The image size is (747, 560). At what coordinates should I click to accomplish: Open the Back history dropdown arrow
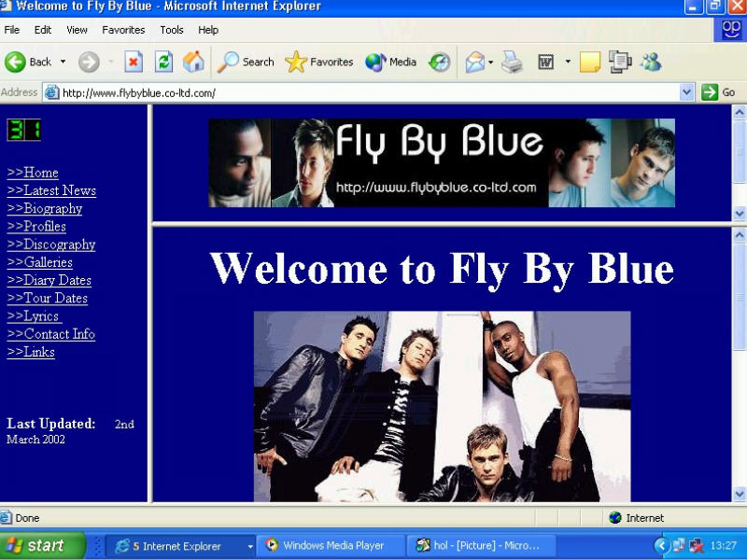[x=63, y=62]
